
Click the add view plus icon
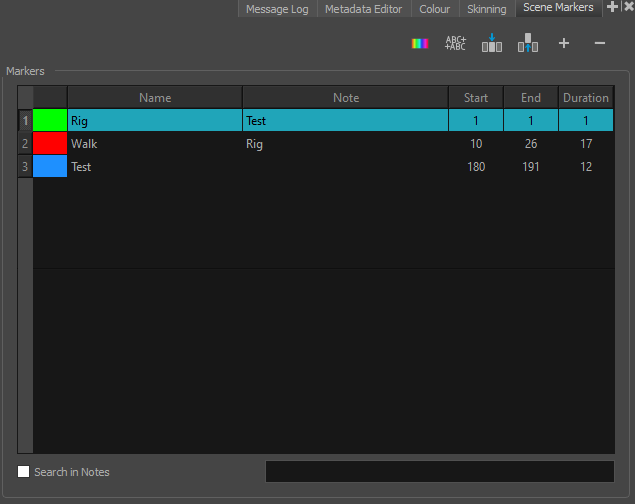(613, 8)
